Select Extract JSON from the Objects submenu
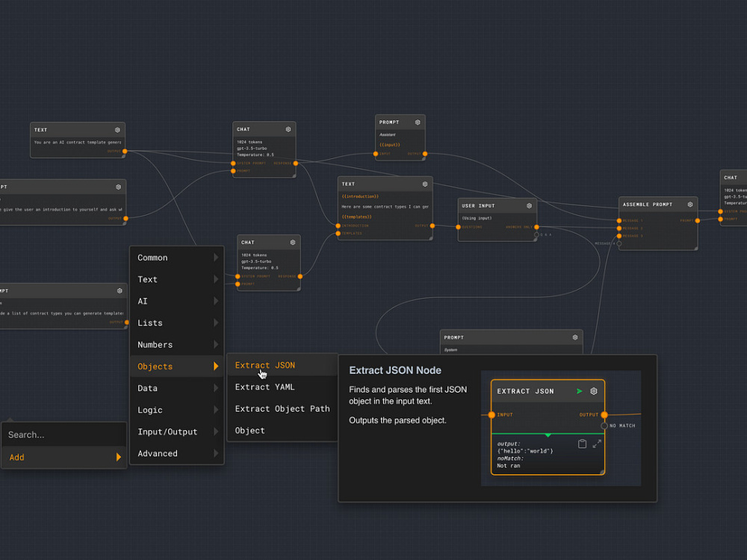Viewport: 747px width, 560px height. [282, 365]
